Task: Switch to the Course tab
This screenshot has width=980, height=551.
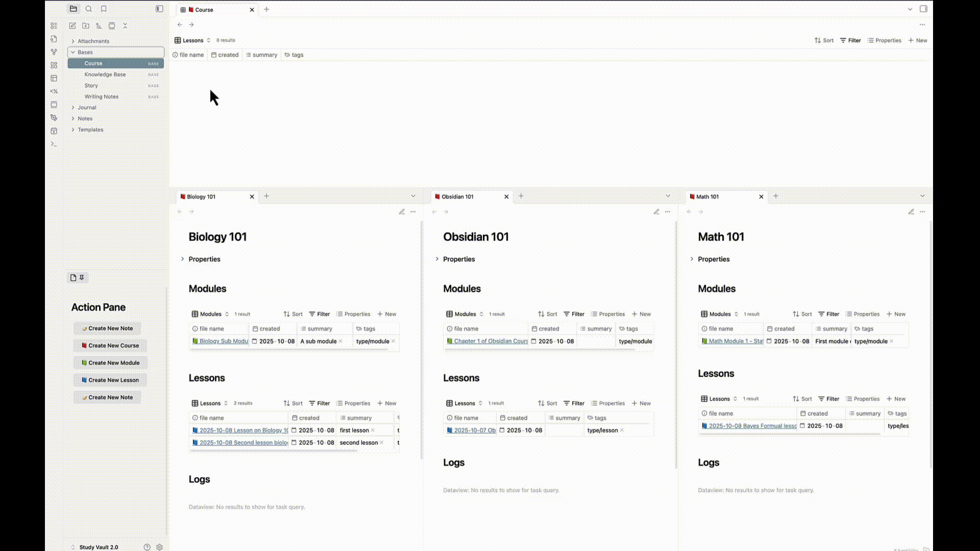Action: [204, 9]
